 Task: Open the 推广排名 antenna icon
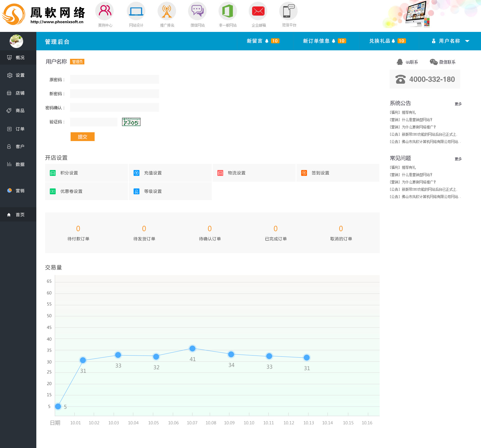pyautogui.click(x=167, y=11)
